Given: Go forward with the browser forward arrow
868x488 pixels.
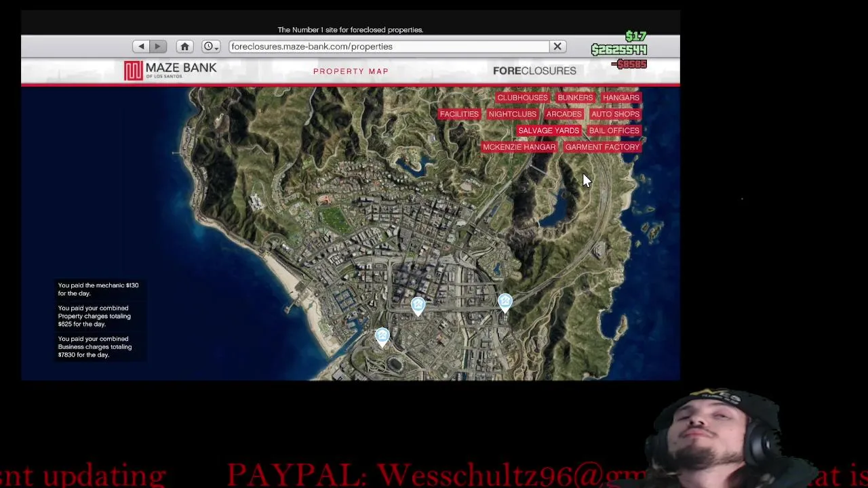Looking at the screenshot, I should (x=157, y=46).
